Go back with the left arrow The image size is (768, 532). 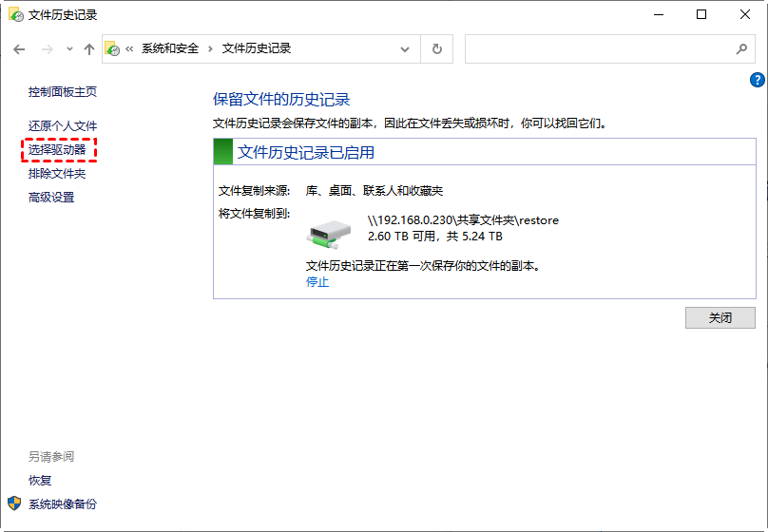(19, 49)
